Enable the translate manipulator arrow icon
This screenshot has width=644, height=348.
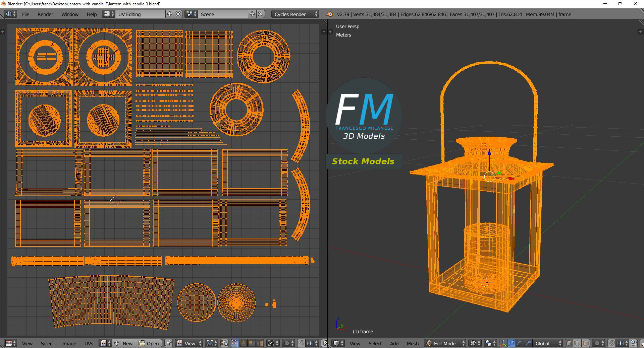[x=511, y=343]
